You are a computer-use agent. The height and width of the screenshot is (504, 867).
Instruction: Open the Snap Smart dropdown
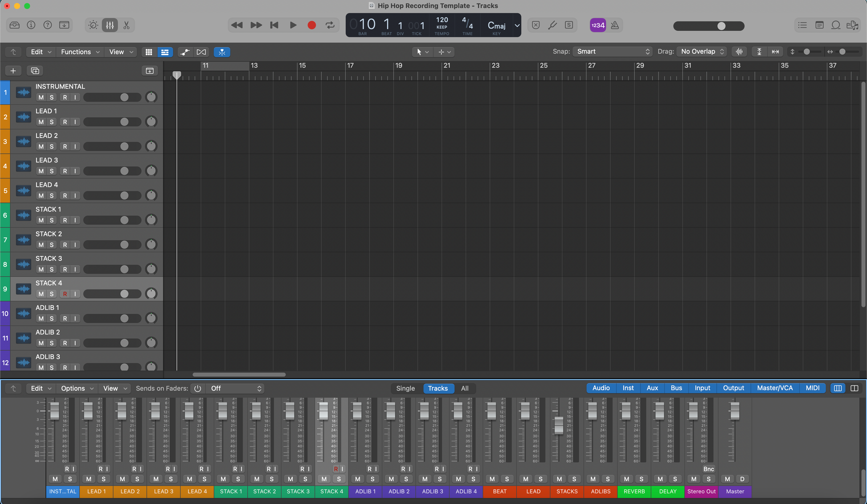[x=613, y=52]
